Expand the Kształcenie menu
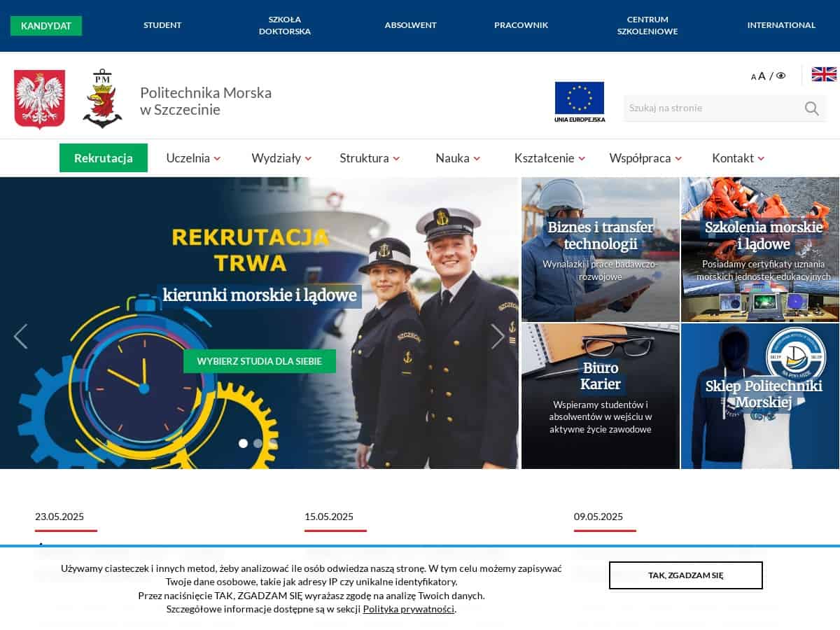Viewport: 840px width, 630px height. [x=549, y=158]
